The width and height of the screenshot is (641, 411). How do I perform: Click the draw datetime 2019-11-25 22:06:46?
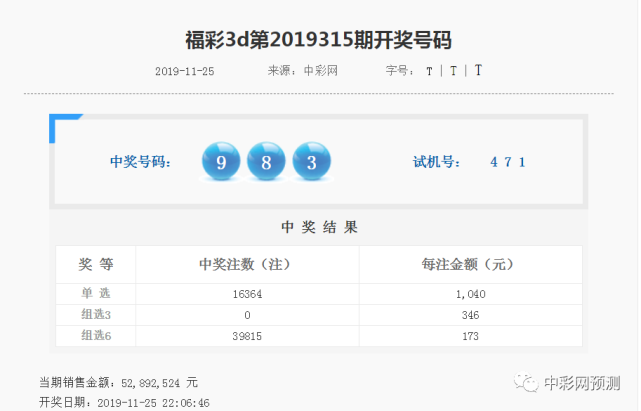pos(153,403)
